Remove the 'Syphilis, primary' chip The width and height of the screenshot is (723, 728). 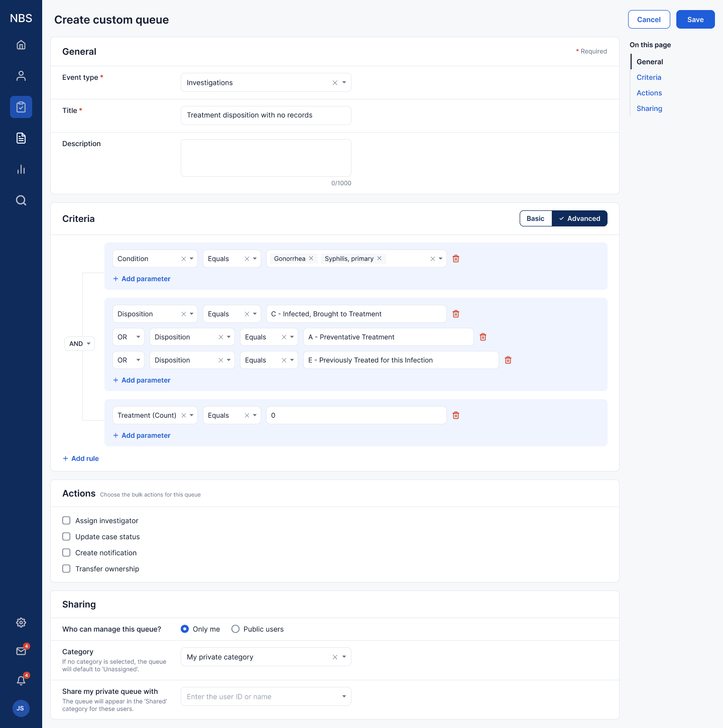[x=380, y=258]
